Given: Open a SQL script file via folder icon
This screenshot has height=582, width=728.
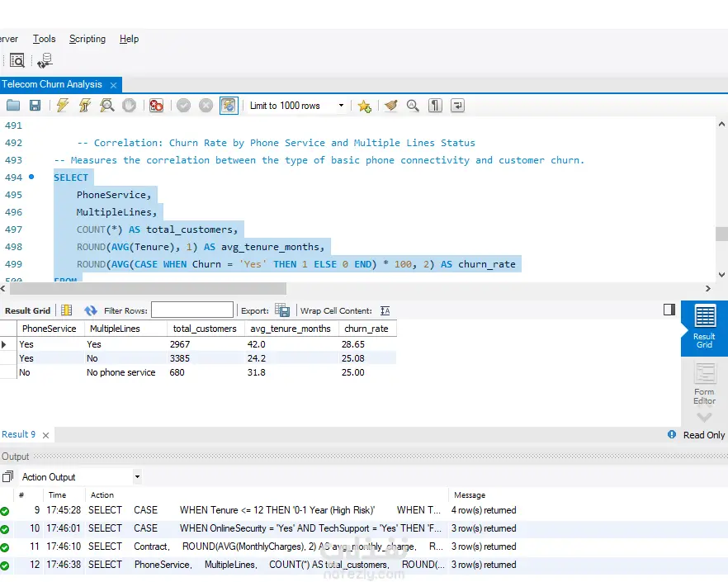Looking at the screenshot, I should [x=12, y=106].
